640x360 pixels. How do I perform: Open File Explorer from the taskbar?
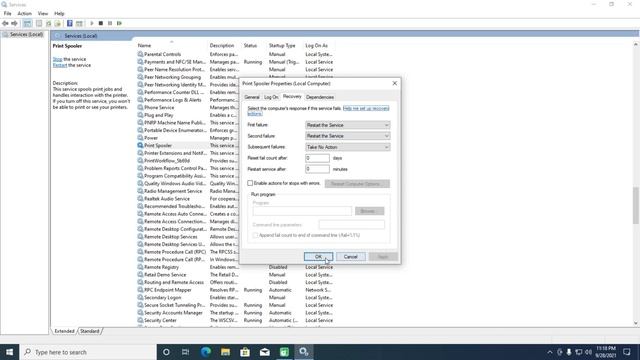pos(225,352)
